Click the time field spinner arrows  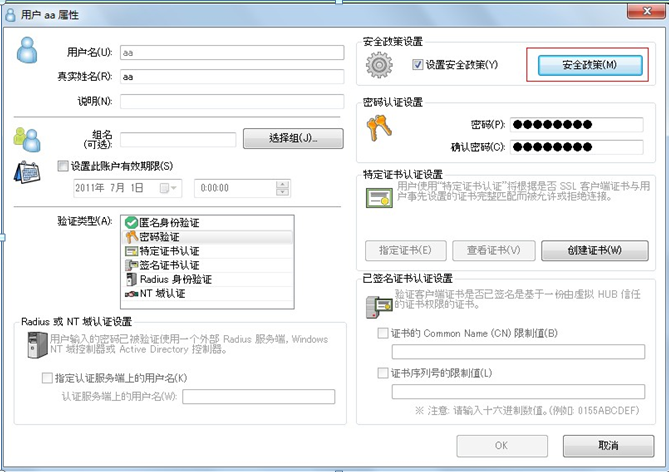282,188
